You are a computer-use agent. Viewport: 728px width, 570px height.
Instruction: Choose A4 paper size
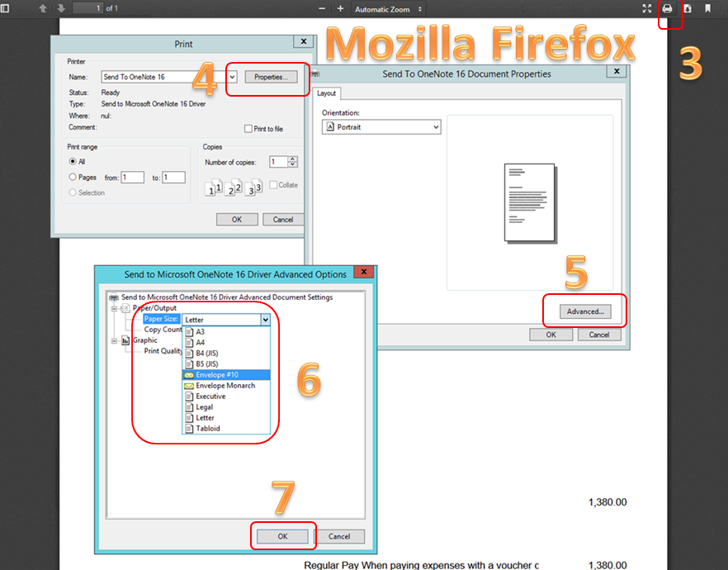point(226,342)
